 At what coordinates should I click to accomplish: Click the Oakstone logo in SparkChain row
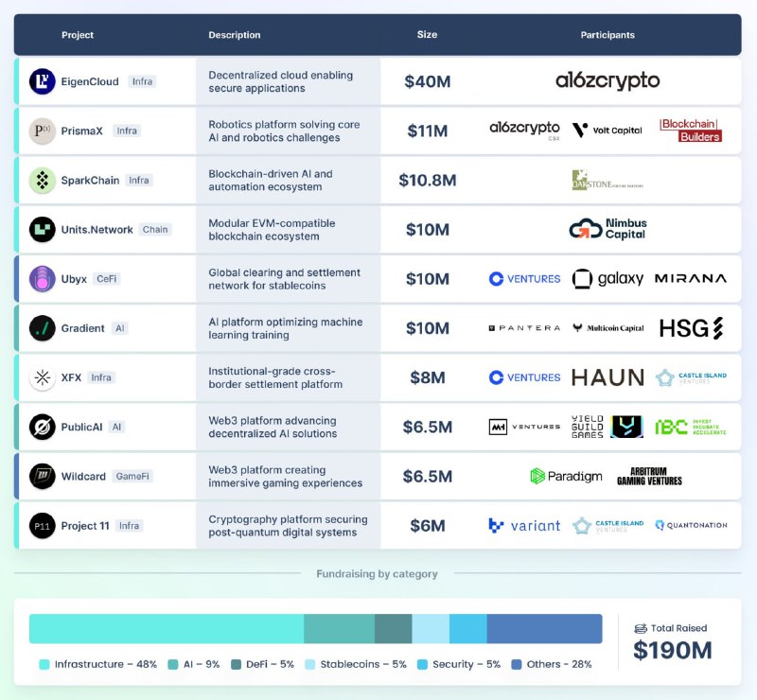click(607, 180)
